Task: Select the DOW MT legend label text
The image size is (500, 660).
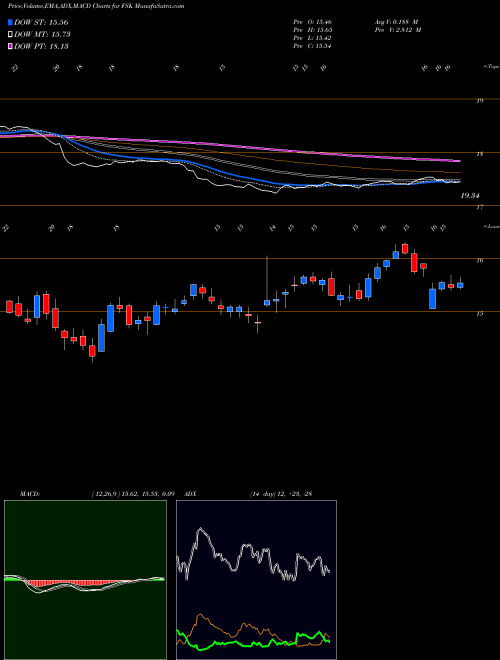Action: pyautogui.click(x=42, y=35)
